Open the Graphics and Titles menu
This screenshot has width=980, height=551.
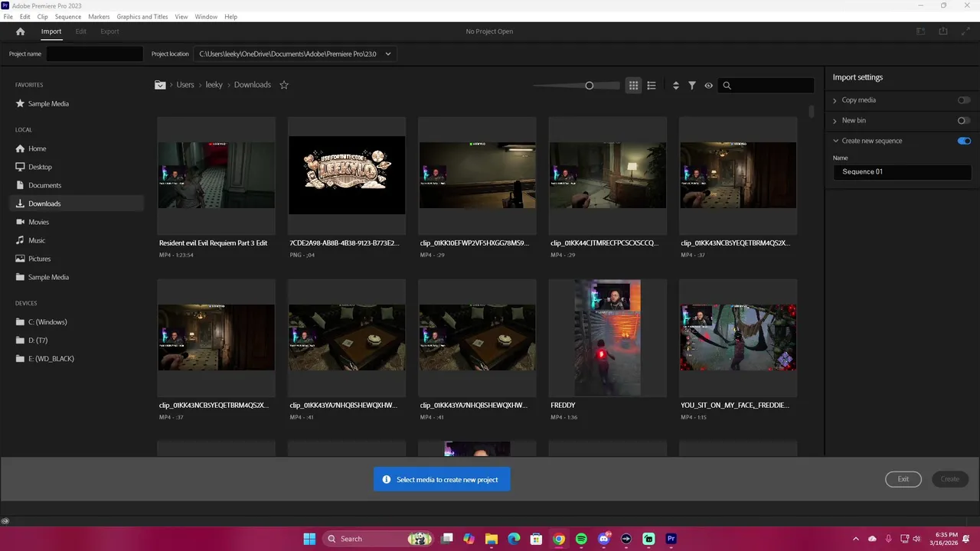[142, 17]
